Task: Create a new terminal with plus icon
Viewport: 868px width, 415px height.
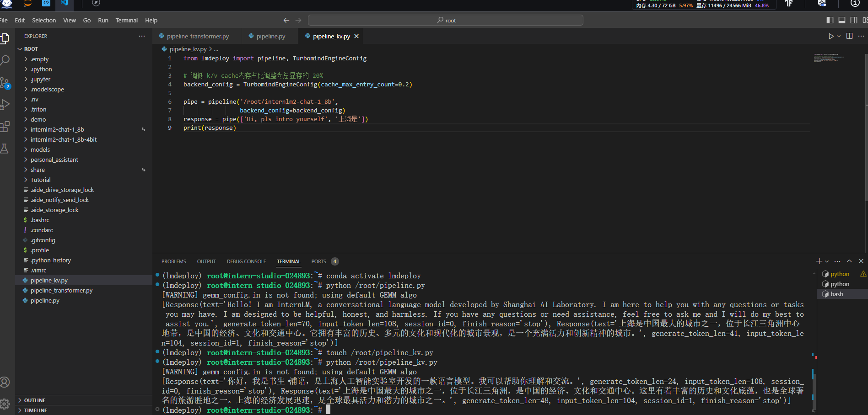Action: (x=819, y=261)
